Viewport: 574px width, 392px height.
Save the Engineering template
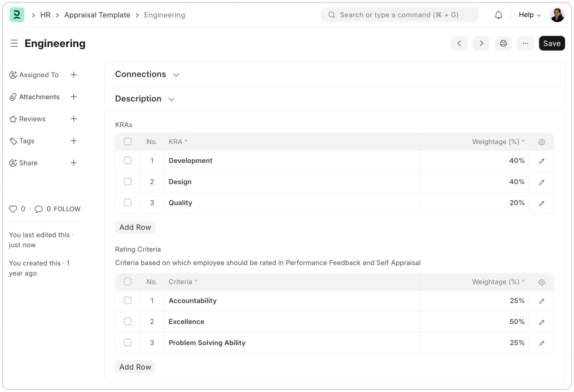pyautogui.click(x=552, y=43)
